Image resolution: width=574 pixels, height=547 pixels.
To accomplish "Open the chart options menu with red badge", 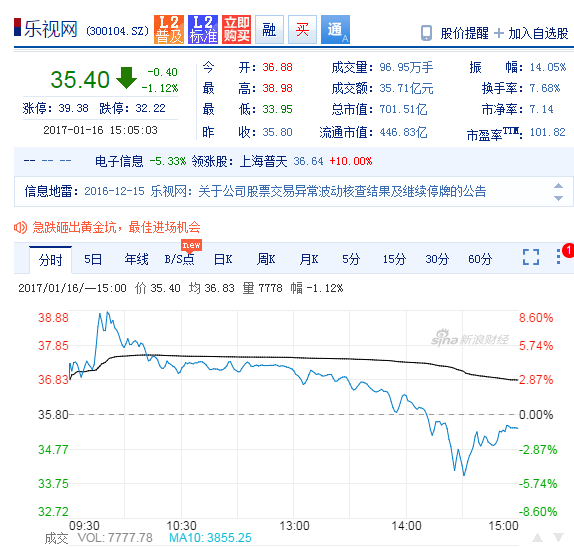I will tap(559, 256).
